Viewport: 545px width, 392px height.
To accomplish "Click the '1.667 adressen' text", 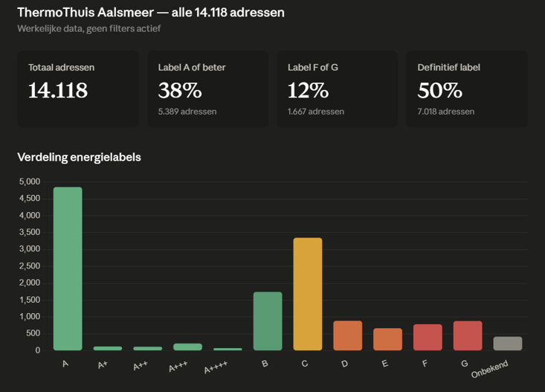I will 316,112.
